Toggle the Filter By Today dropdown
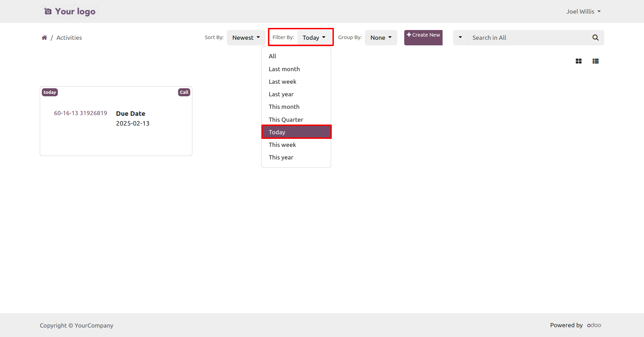The width and height of the screenshot is (644, 337). tap(314, 38)
